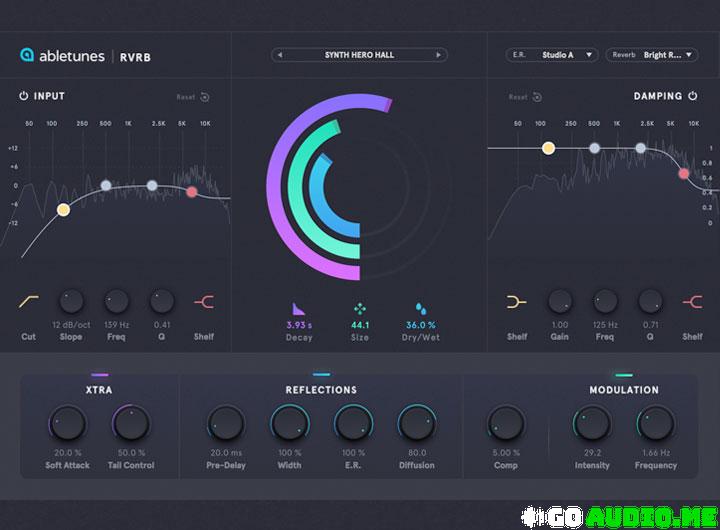
Task: Click the Soft Attack knob
Action: pos(68,423)
